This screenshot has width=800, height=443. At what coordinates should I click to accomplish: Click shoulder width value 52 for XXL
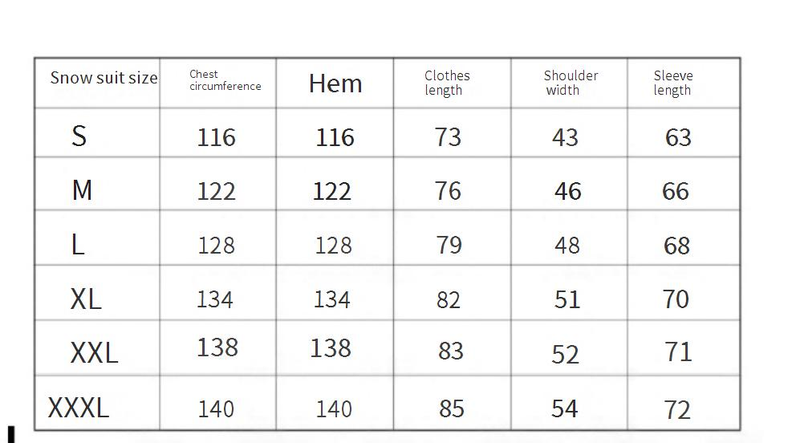click(567, 353)
